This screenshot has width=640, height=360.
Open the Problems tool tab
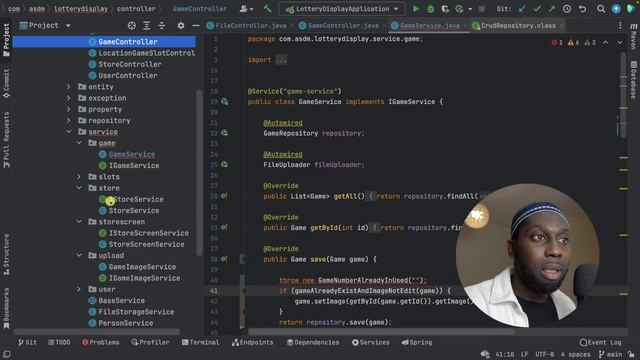(x=100, y=342)
